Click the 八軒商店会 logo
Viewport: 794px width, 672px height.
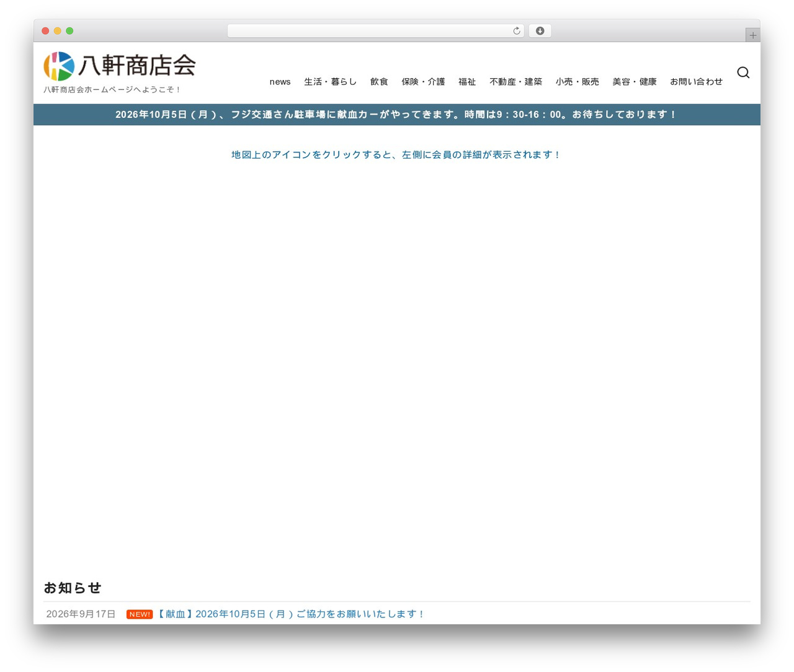120,66
